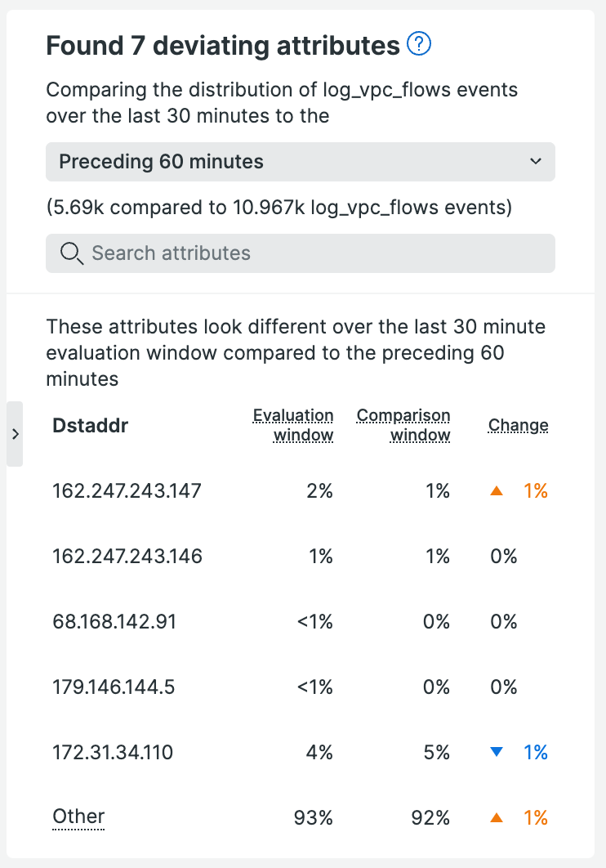The width and height of the screenshot is (606, 868).
Task: Click the chevron inside the time comparison selector
Action: click(x=537, y=162)
